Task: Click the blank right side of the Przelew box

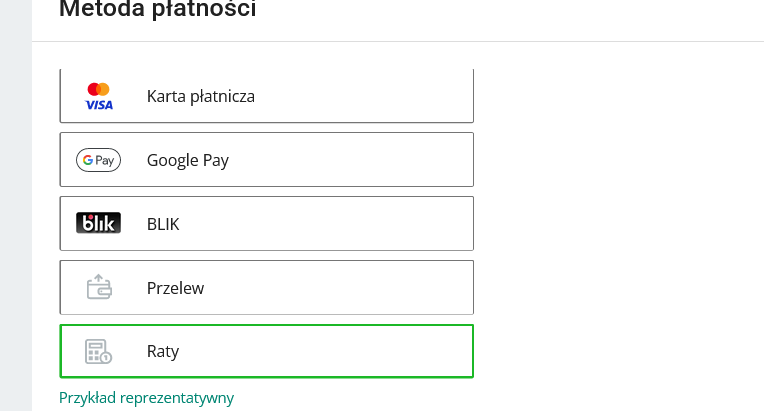Action: [x=400, y=288]
